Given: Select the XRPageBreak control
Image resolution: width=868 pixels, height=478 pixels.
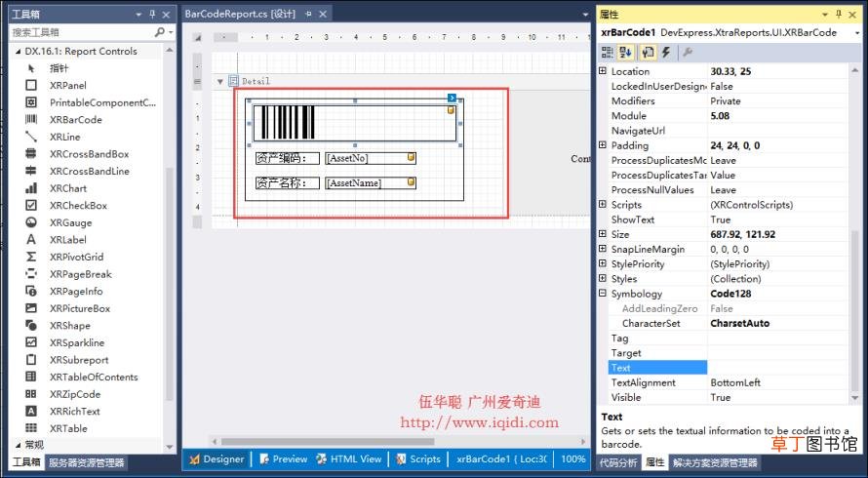Looking at the screenshot, I should pos(80,274).
